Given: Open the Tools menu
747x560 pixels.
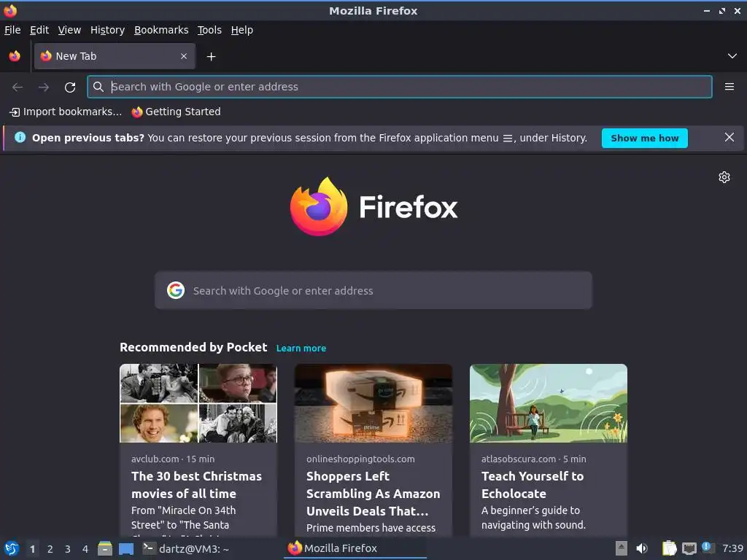Looking at the screenshot, I should [x=209, y=30].
